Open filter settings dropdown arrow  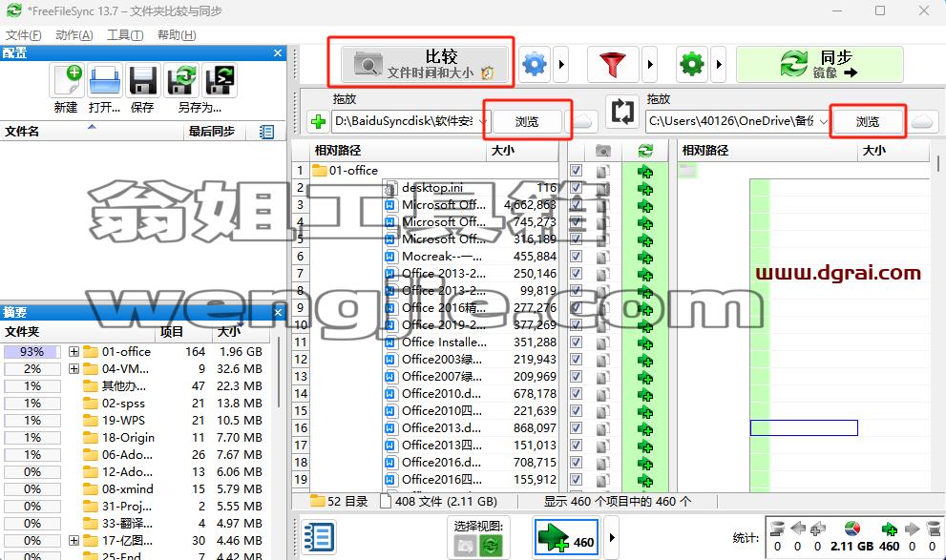click(649, 64)
